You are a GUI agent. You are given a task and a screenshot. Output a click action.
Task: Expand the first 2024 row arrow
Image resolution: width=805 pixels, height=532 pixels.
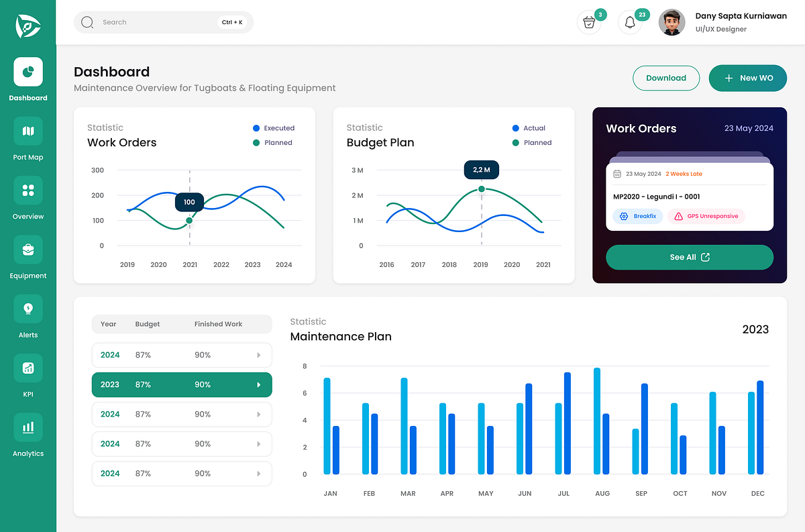pos(259,356)
